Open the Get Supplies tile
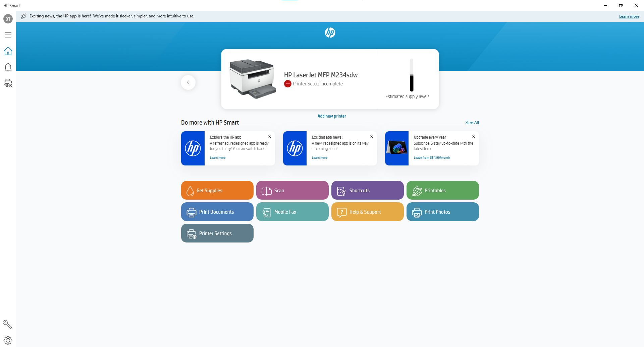 tap(217, 190)
